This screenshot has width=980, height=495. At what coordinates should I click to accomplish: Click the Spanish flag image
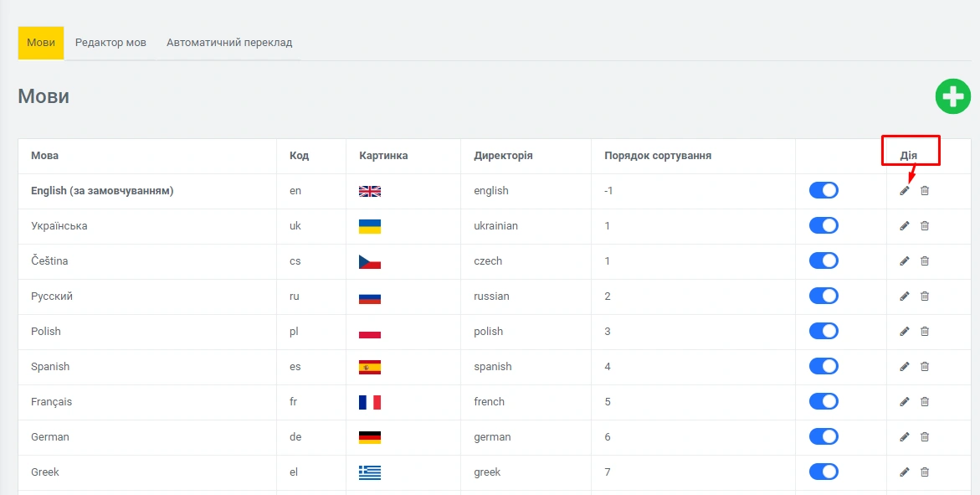click(x=369, y=367)
